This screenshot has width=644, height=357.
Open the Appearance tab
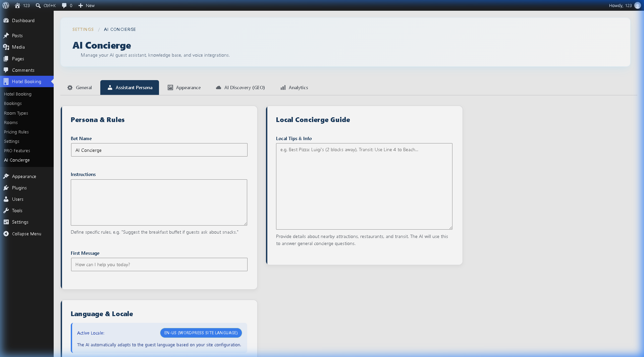[x=184, y=87]
